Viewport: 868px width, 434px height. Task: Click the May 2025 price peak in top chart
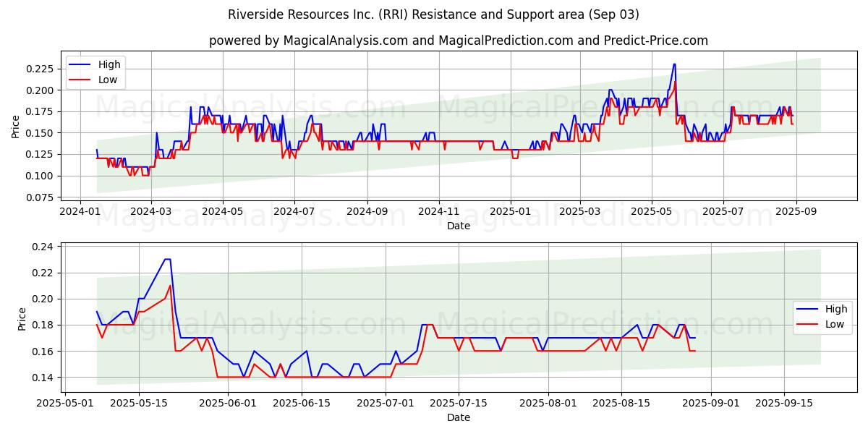674,64
